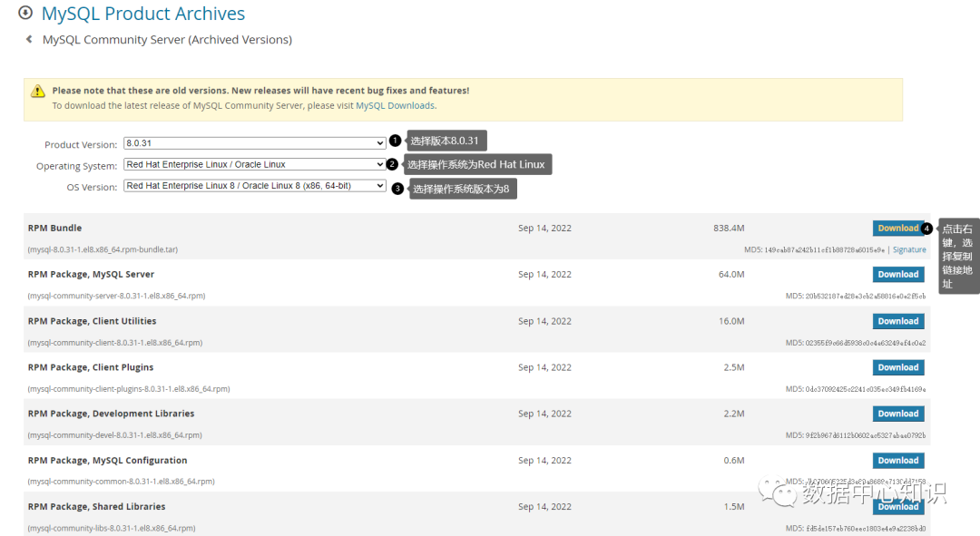Download the MySQL Server RPM package
The height and width of the screenshot is (536, 980).
pyautogui.click(x=898, y=275)
